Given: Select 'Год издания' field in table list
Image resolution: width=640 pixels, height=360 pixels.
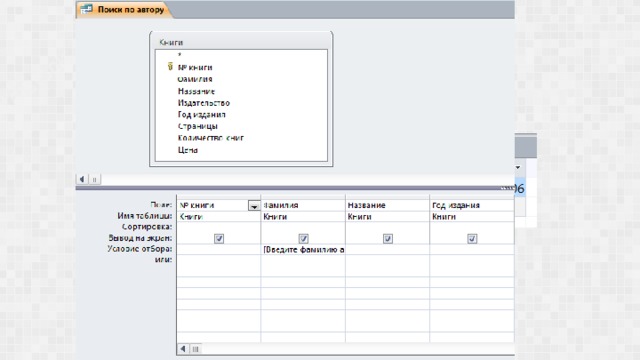Looking at the screenshot, I should coord(202,115).
